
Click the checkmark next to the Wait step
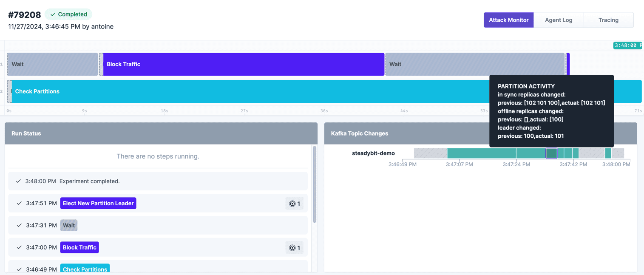coord(19,225)
